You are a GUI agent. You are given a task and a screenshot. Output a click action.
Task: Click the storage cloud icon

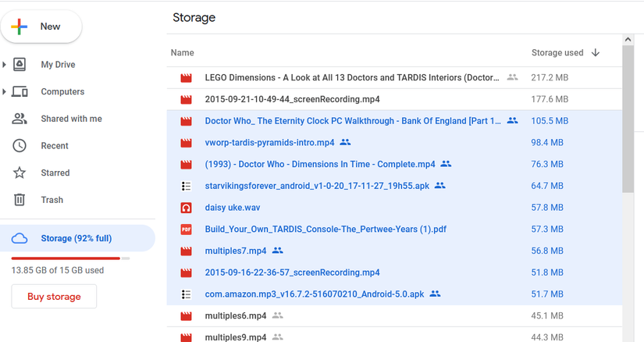click(x=20, y=238)
